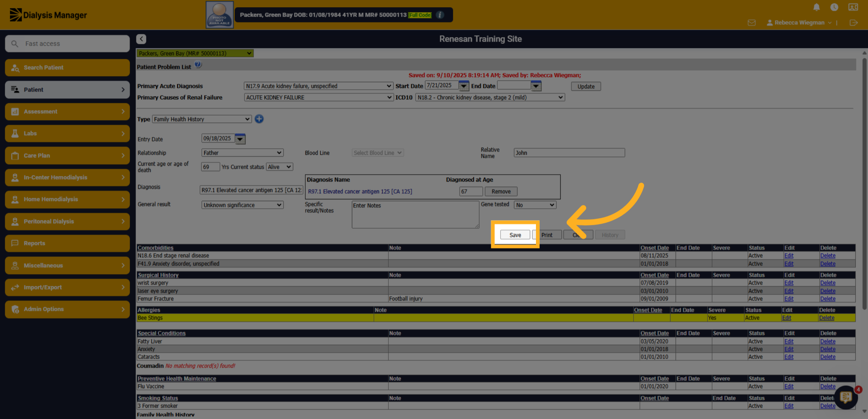Expand the Assessment menu
Viewport: 868px width, 419px height.
(x=67, y=112)
